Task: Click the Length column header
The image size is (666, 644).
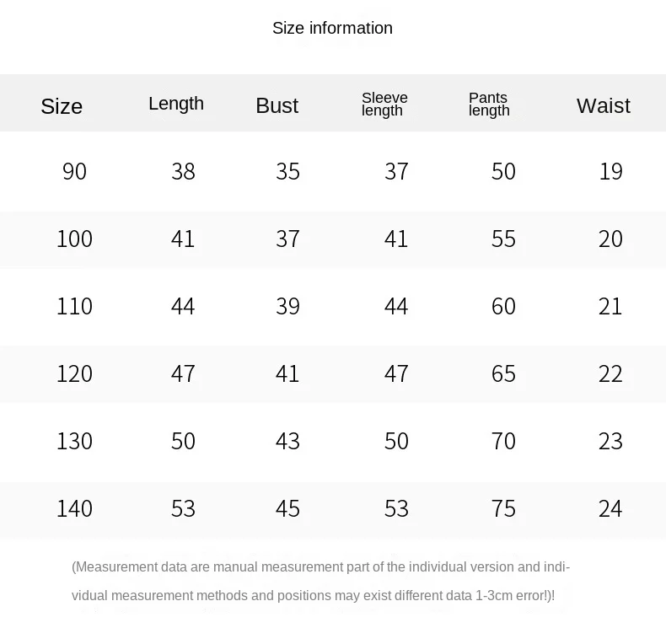Action: click(176, 104)
